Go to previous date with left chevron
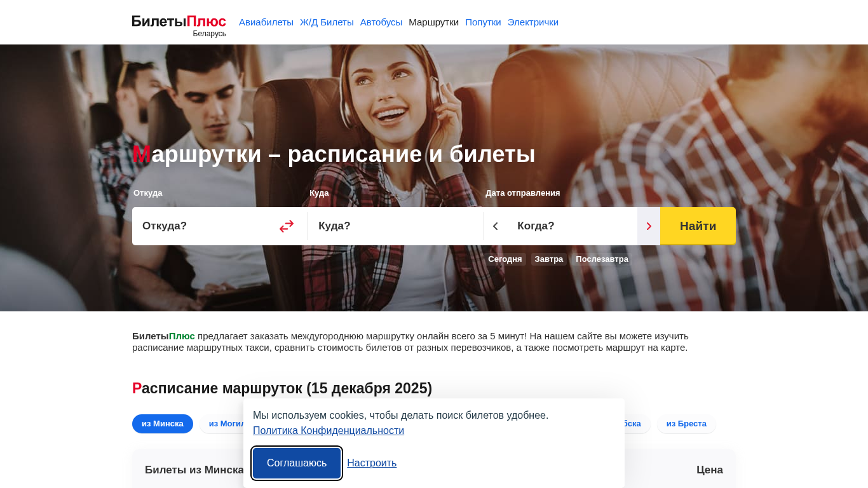The width and height of the screenshot is (868, 488). point(496,226)
